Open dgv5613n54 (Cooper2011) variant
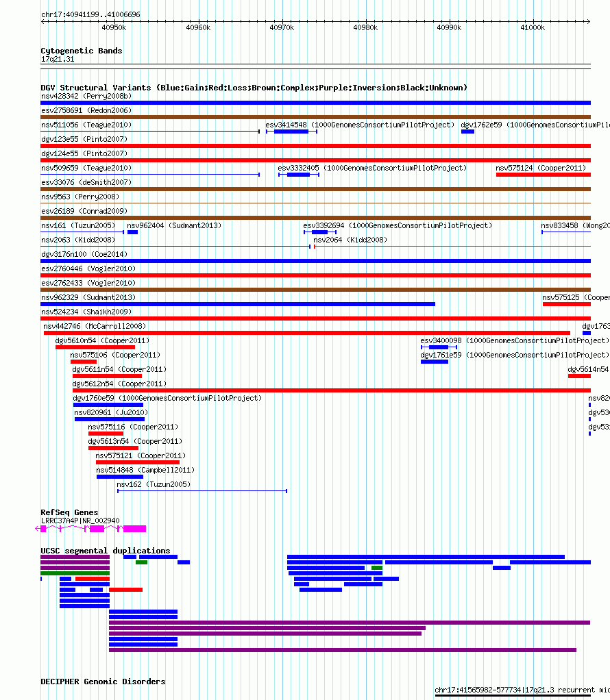 pyautogui.click(x=135, y=441)
